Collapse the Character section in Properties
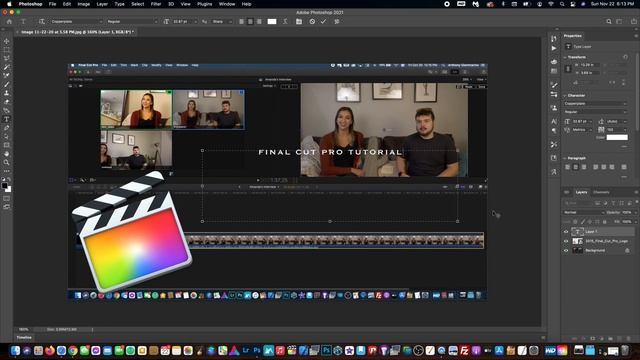This screenshot has height=360, width=640. tap(565, 96)
